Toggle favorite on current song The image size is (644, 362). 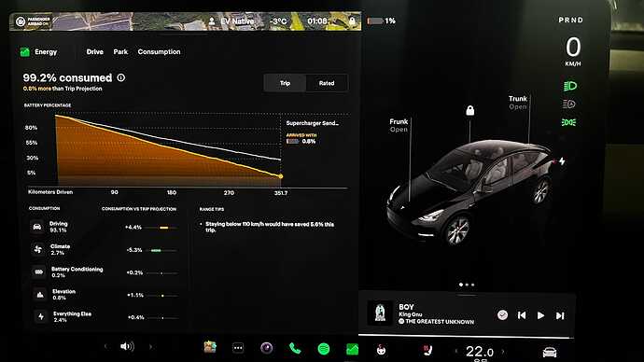pyautogui.click(x=502, y=314)
